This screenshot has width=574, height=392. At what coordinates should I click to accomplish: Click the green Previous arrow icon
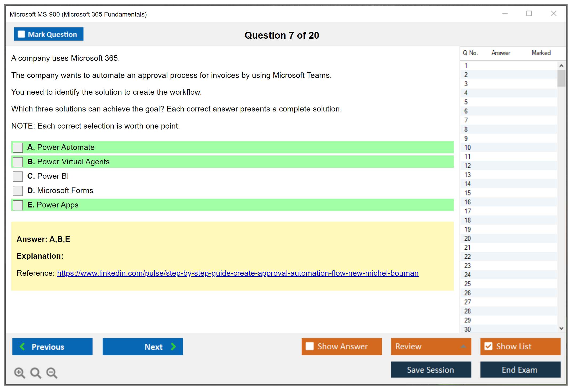[23, 347]
